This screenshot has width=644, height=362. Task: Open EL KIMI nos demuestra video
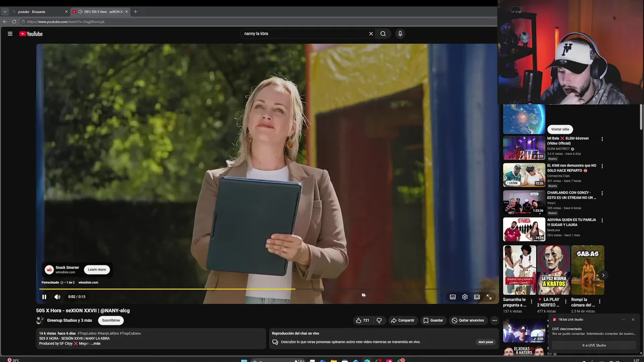pyautogui.click(x=524, y=175)
